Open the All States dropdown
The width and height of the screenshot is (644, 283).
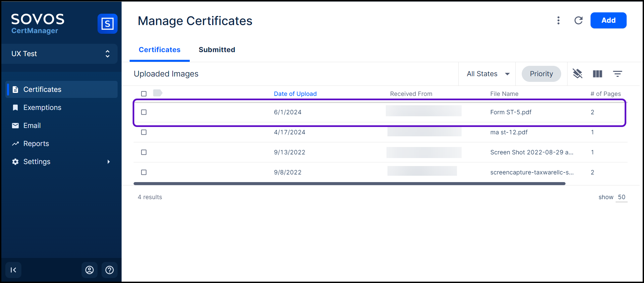[x=488, y=74]
